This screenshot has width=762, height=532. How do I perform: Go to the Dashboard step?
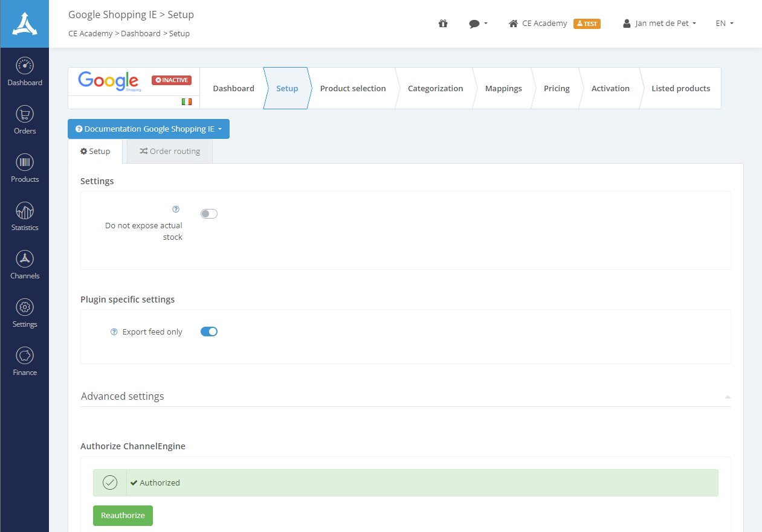tap(233, 88)
